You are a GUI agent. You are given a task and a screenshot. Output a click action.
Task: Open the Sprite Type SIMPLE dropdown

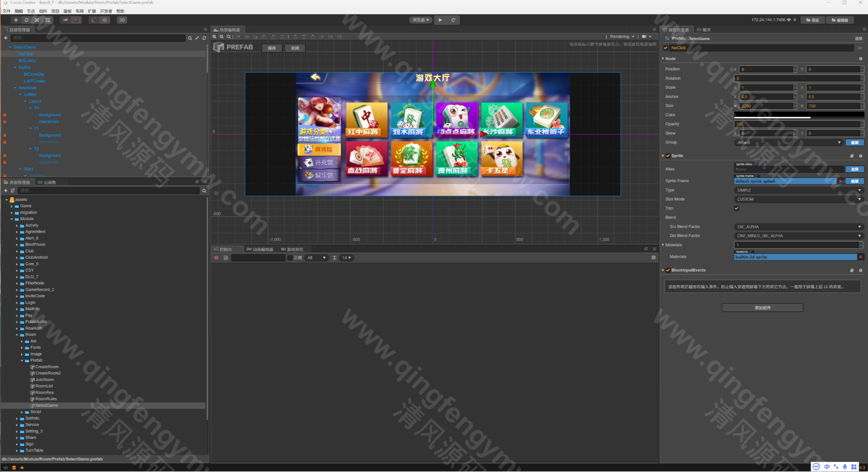point(799,190)
